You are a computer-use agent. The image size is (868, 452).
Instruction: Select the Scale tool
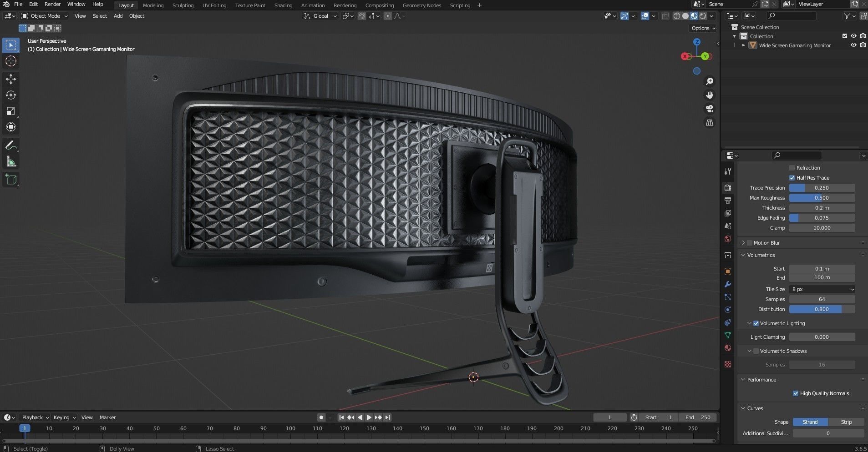pos(11,111)
